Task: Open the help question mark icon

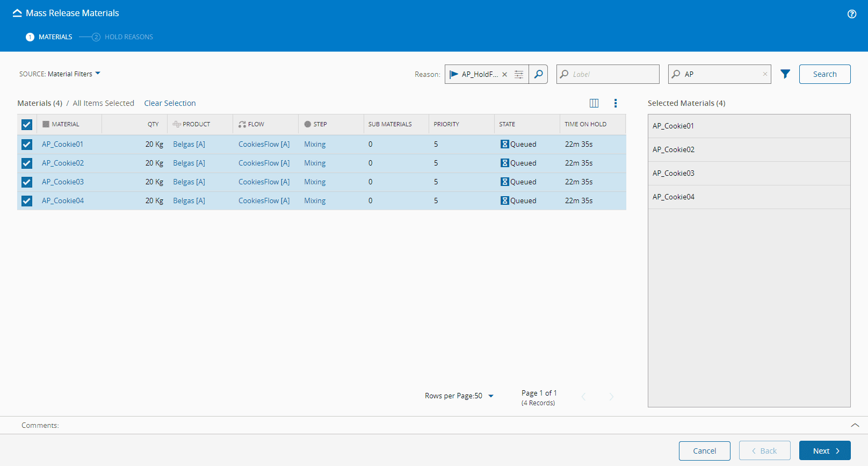Action: (851, 14)
